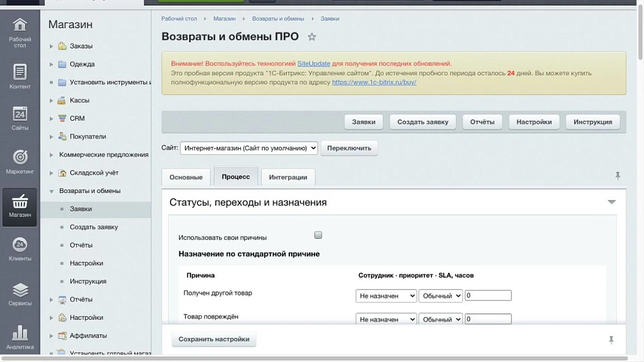Click the pin icon beside the tabs
644x362 pixels.
[x=618, y=176]
